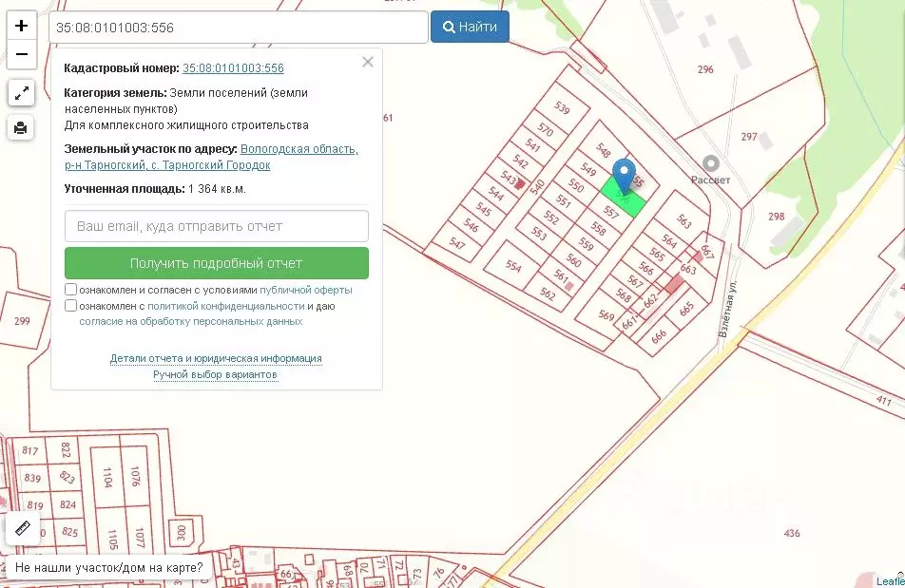This screenshot has height=588, width=905.
Task: Select parcel 825 on the map
Action: pos(69,532)
